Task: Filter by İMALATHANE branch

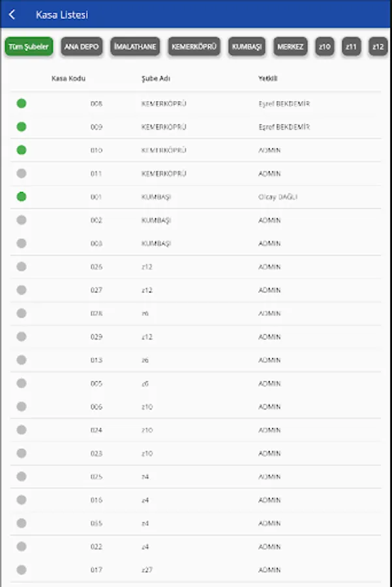Action: [135, 47]
